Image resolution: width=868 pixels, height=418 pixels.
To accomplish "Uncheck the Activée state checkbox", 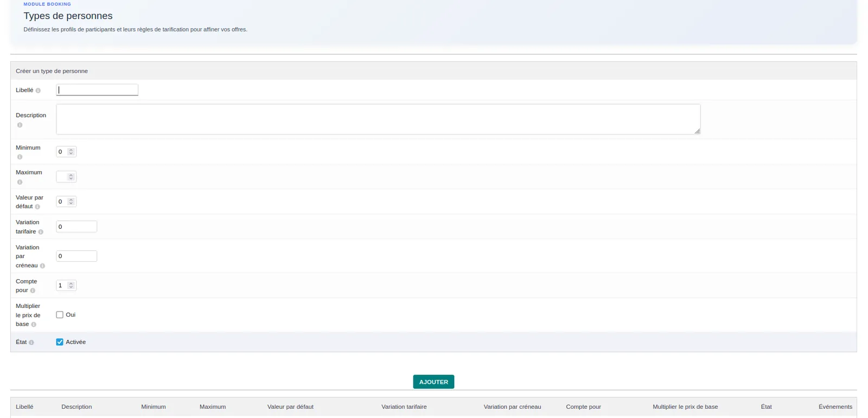I will click(x=60, y=342).
